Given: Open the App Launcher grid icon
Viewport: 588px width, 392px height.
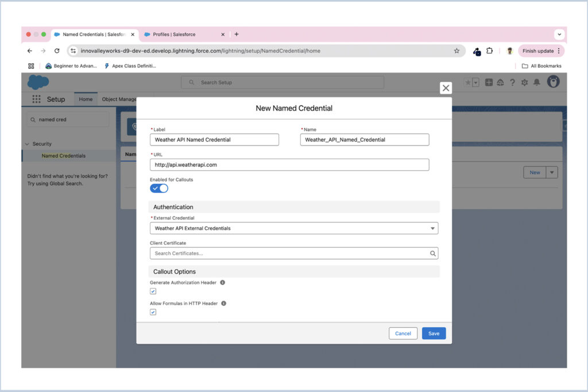Looking at the screenshot, I should tap(36, 99).
